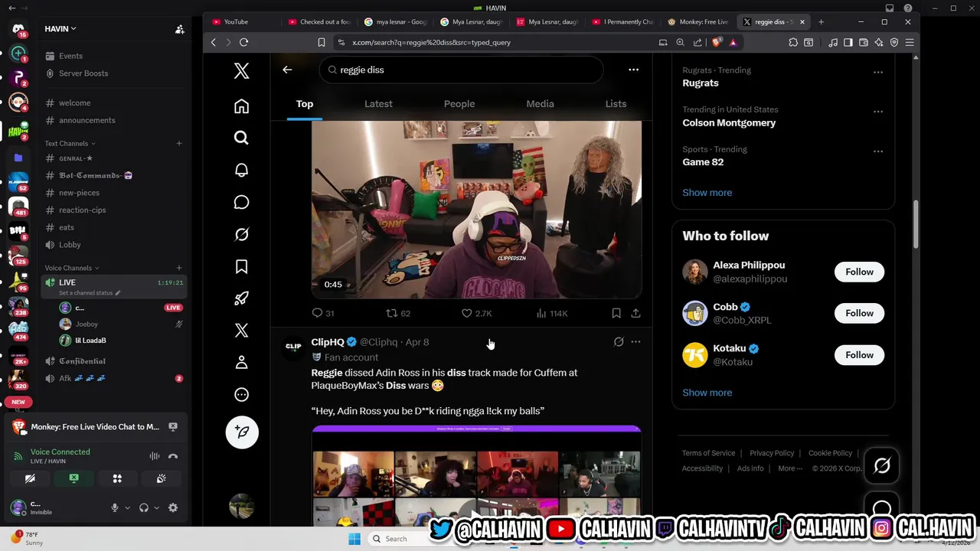The width and height of the screenshot is (980, 551).
Task: Open headphone output options arrow
Action: click(156, 507)
